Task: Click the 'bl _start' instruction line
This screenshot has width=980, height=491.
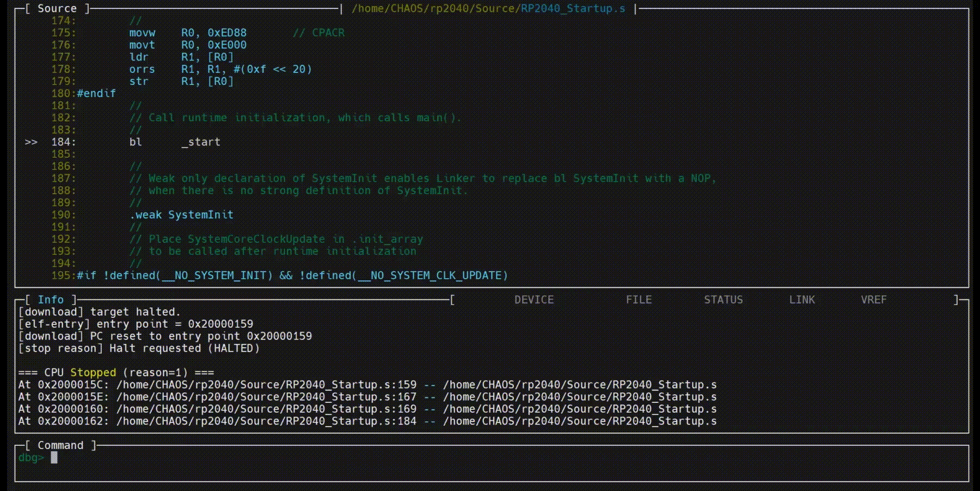Action: (174, 142)
